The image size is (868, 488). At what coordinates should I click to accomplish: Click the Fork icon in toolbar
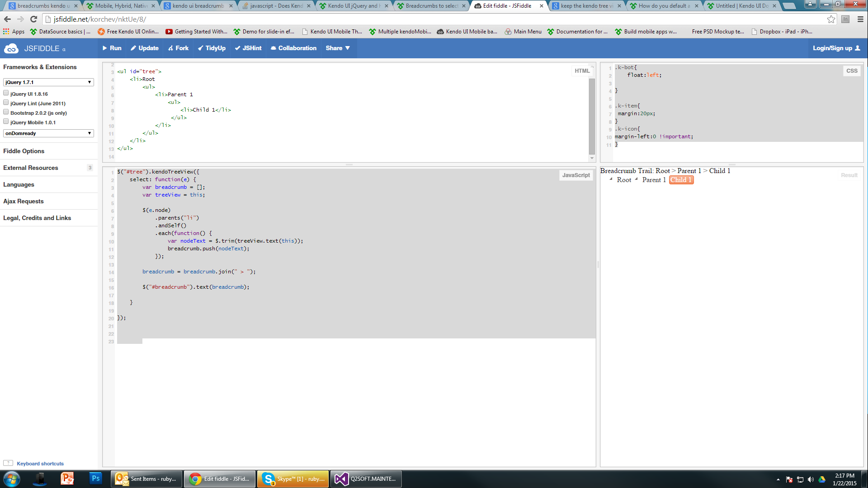[x=170, y=48]
